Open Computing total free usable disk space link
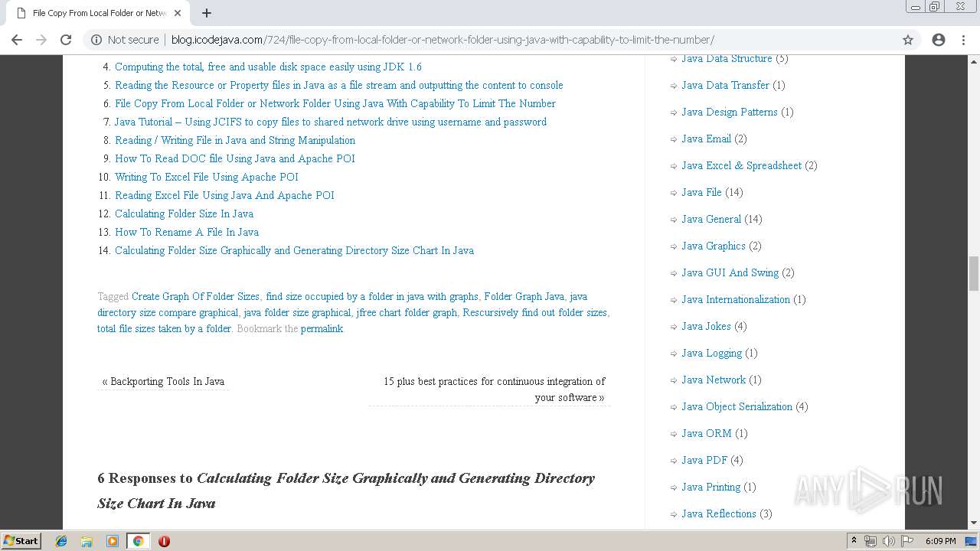 point(268,67)
